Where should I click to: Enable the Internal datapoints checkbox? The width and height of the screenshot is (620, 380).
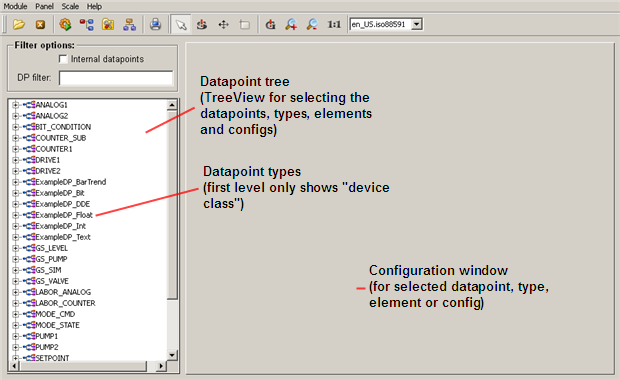point(63,59)
